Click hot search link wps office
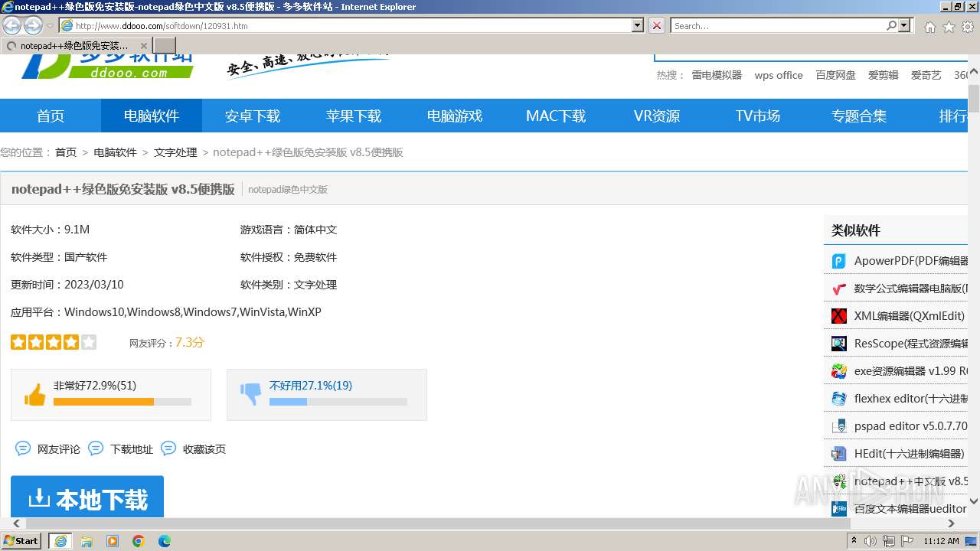This screenshot has width=980, height=551. 779,75
